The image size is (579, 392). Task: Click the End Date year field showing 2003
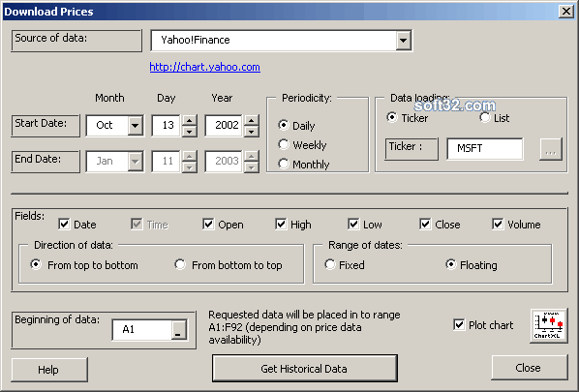pyautogui.click(x=224, y=162)
